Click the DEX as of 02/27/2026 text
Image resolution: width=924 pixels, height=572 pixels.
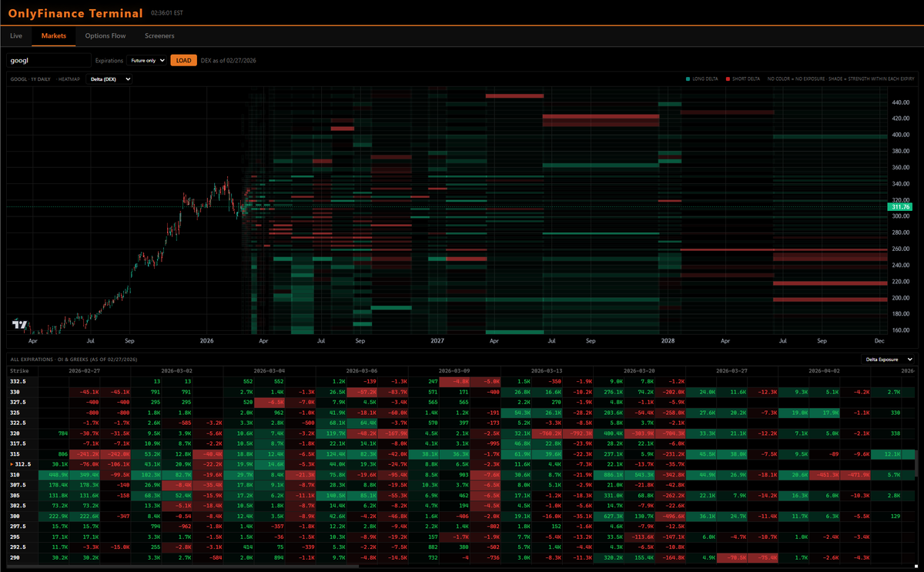pos(230,60)
